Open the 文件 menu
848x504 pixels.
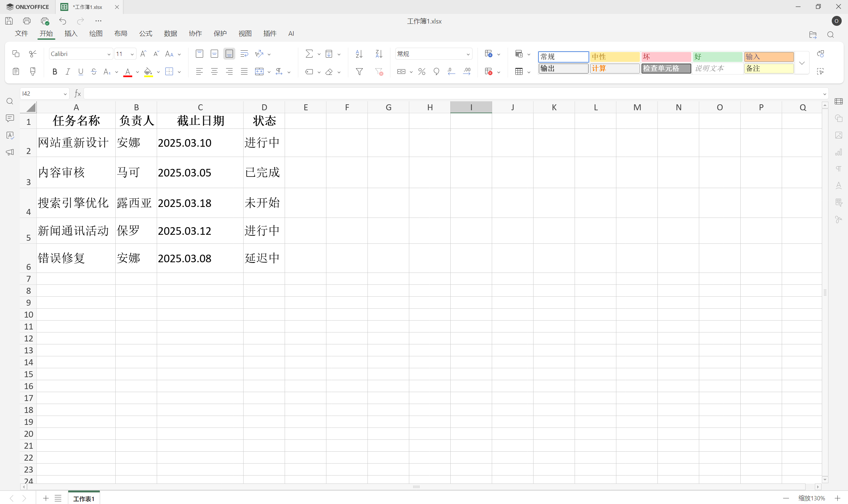(22, 33)
